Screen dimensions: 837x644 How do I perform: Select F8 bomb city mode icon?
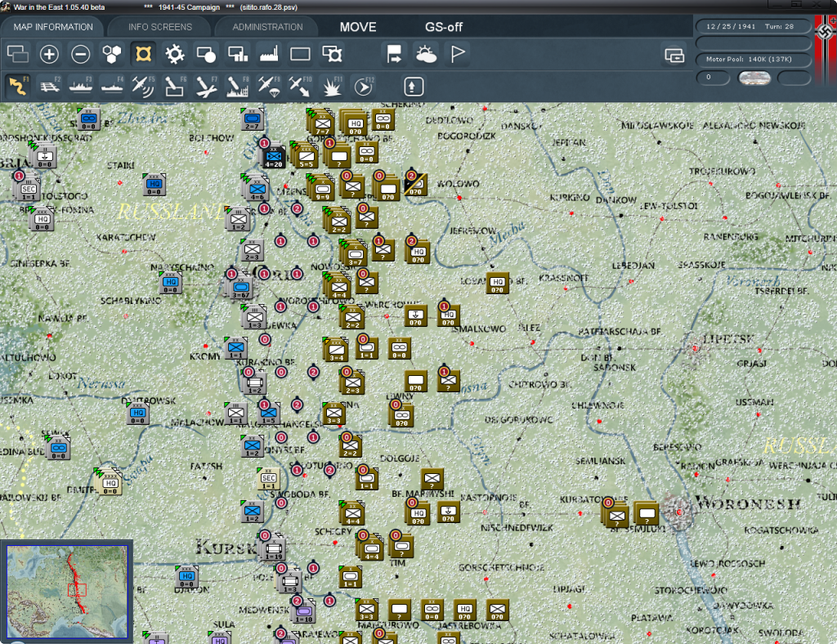[x=238, y=86]
